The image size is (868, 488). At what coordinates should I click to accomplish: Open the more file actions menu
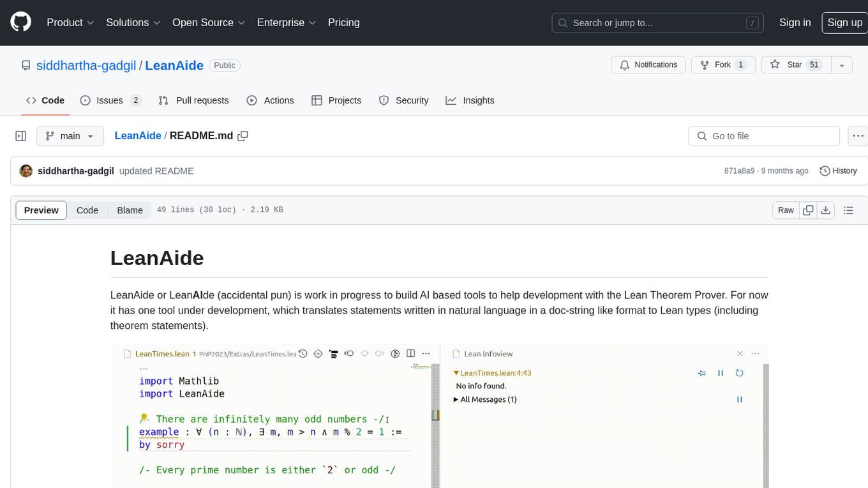(858, 136)
